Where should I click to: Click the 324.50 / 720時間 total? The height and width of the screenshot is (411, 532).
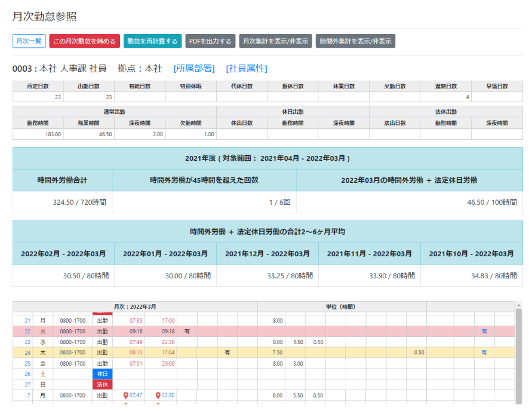pyautogui.click(x=79, y=203)
